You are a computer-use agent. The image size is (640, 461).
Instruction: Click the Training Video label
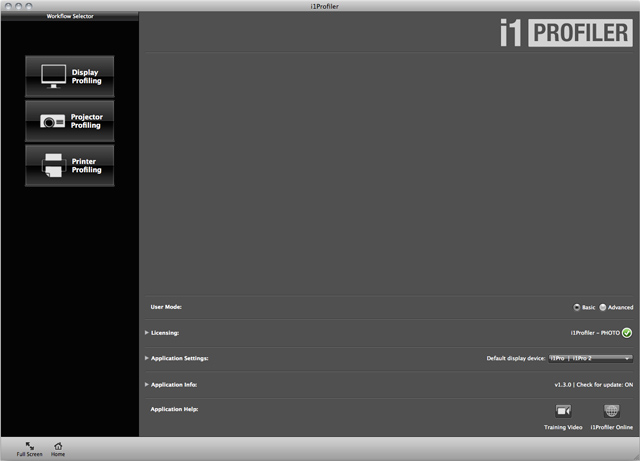(563, 427)
